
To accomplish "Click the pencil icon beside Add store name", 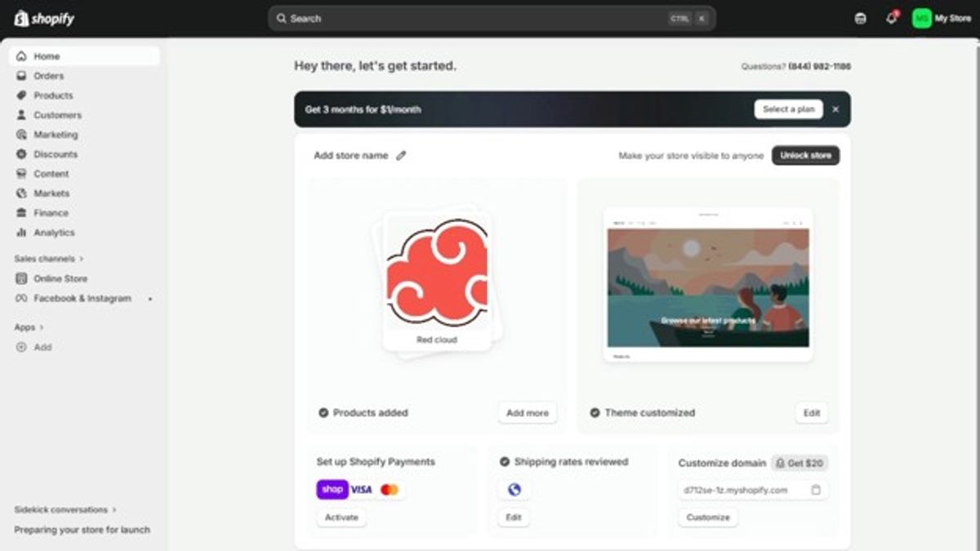I will coord(401,155).
